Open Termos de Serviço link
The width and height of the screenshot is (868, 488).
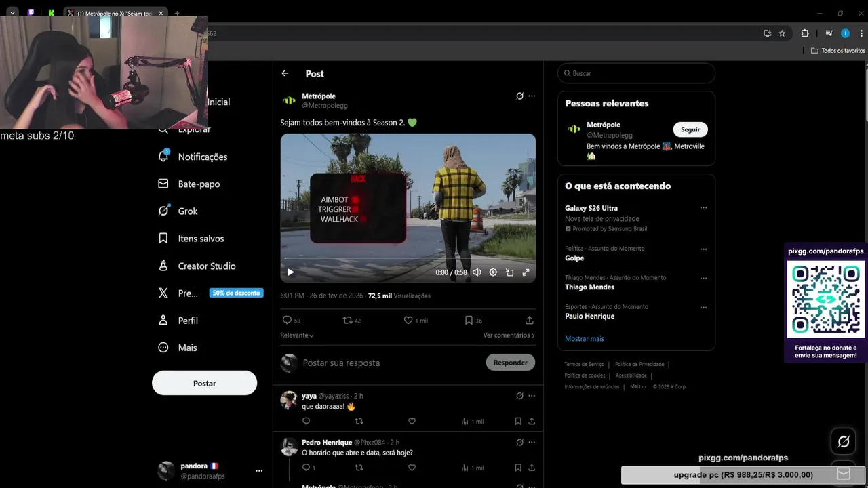[584, 364]
